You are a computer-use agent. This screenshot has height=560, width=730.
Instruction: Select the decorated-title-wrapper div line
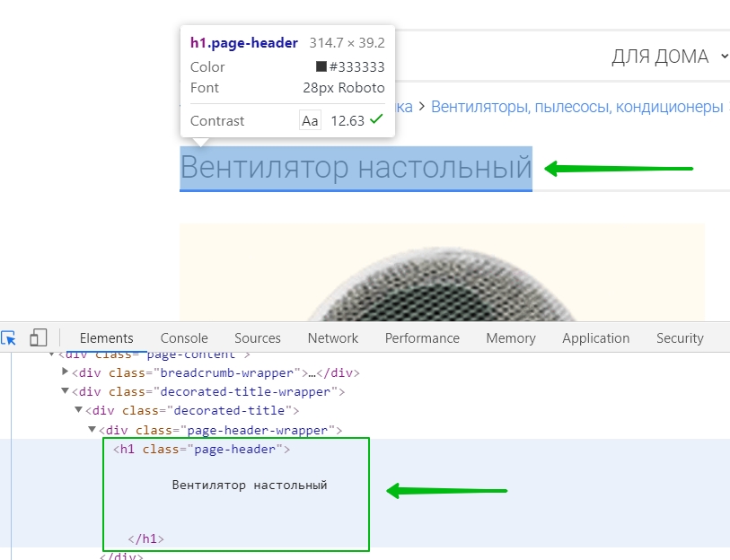click(208, 392)
